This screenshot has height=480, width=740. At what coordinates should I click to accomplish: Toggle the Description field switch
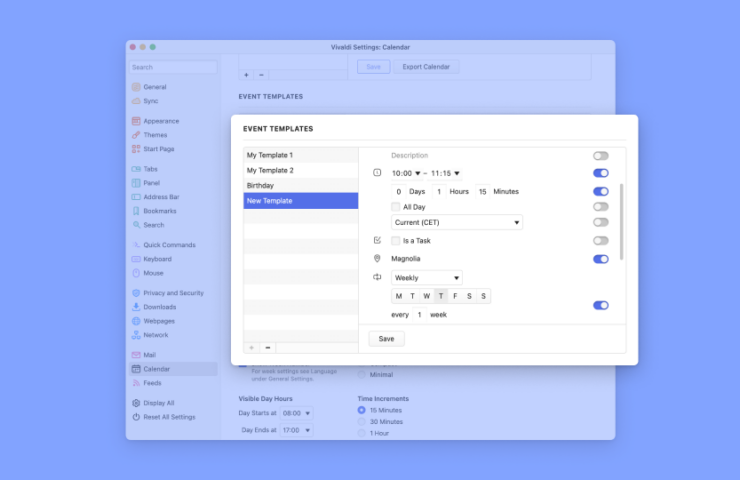601,156
